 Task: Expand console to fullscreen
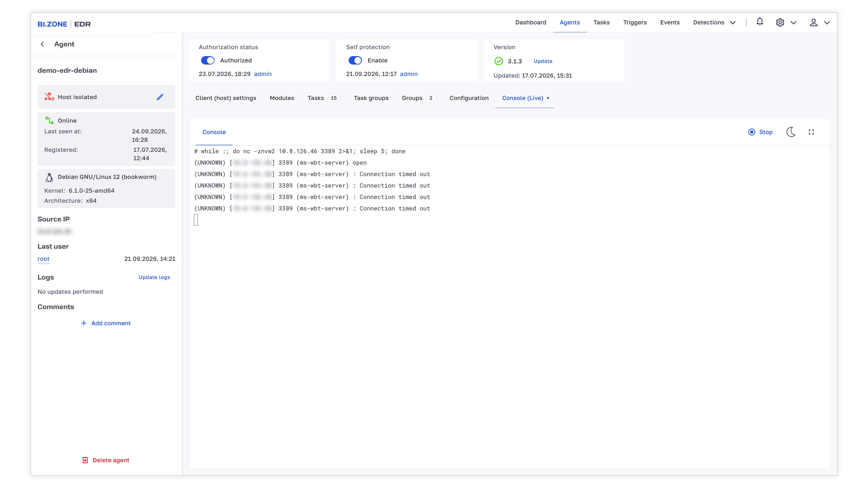click(x=811, y=132)
